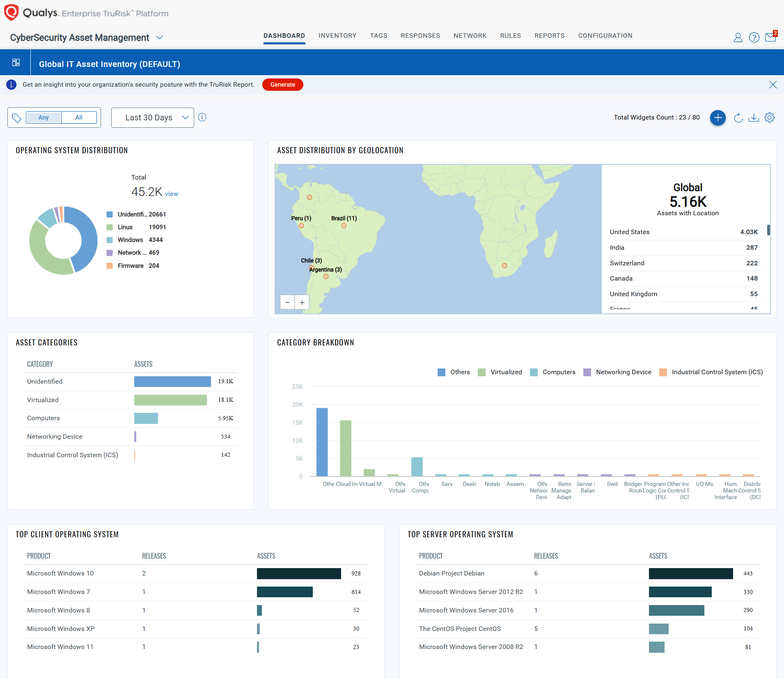Viewport: 784px width, 679px height.
Task: Click the Linux green legend swatch
Action: pyautogui.click(x=110, y=227)
